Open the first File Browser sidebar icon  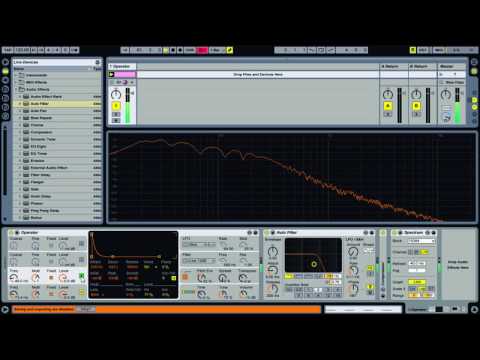5,89
